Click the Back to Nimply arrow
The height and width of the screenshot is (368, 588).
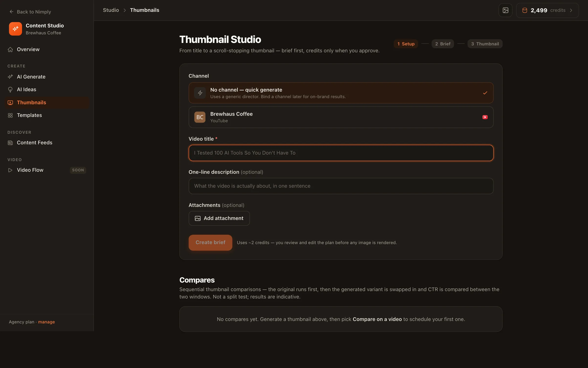coord(11,12)
